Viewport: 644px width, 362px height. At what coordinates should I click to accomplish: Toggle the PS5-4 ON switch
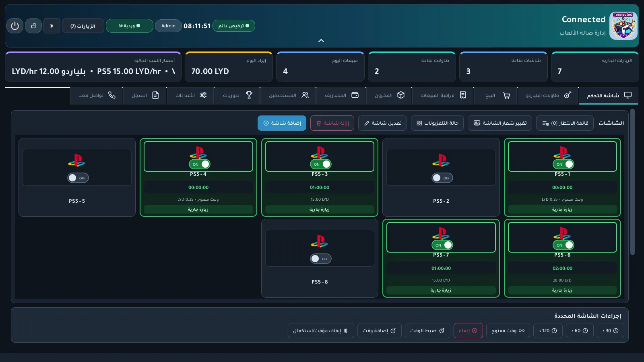[200, 164]
